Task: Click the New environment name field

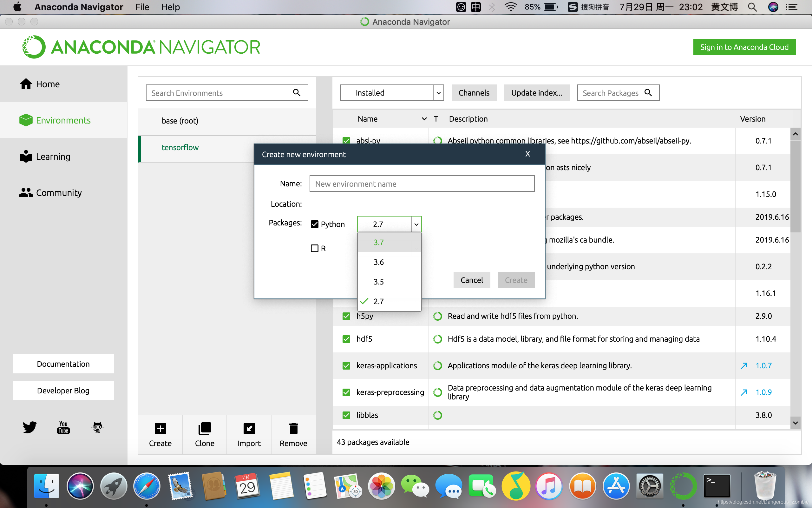Action: click(x=422, y=184)
